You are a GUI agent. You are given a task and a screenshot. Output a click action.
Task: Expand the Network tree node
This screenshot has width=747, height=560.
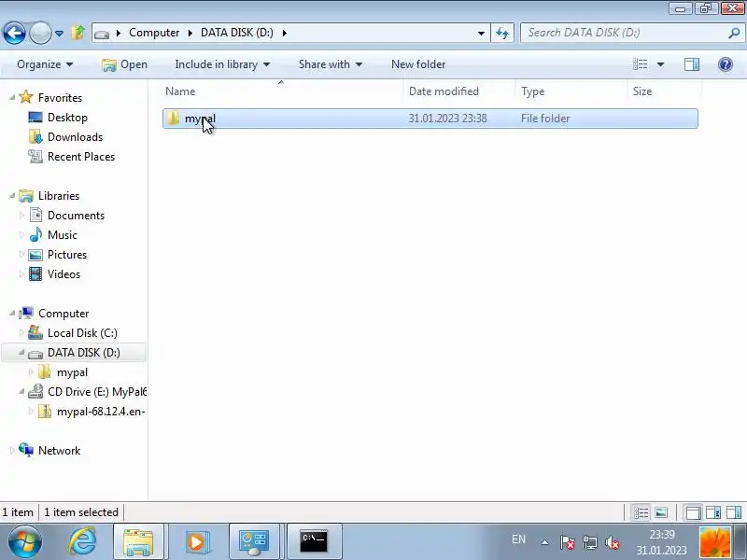click(x=12, y=451)
